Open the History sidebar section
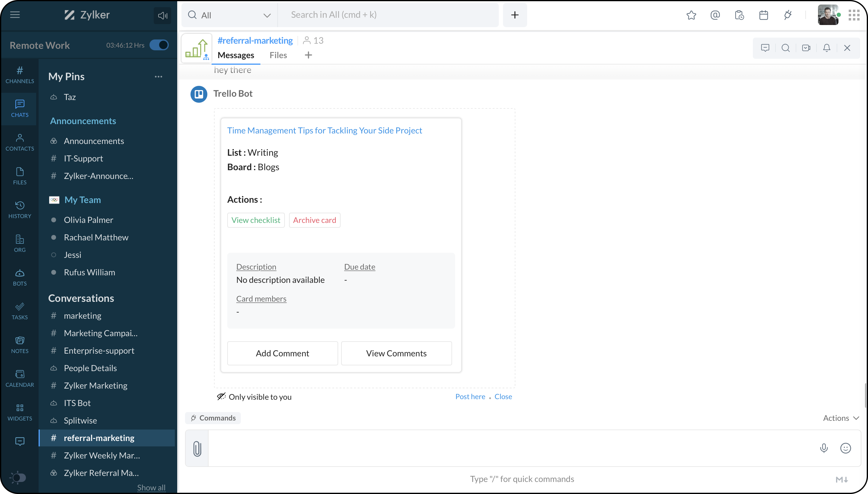The width and height of the screenshot is (868, 494). (x=20, y=210)
